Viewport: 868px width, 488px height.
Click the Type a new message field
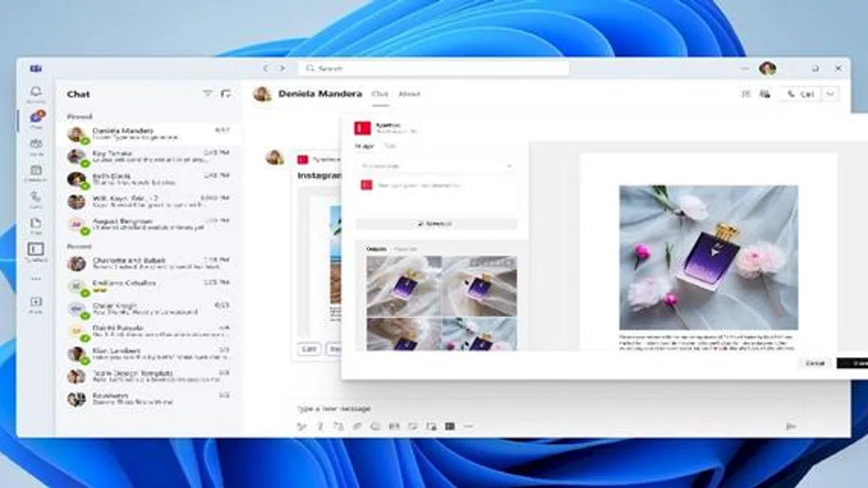tap(546, 408)
